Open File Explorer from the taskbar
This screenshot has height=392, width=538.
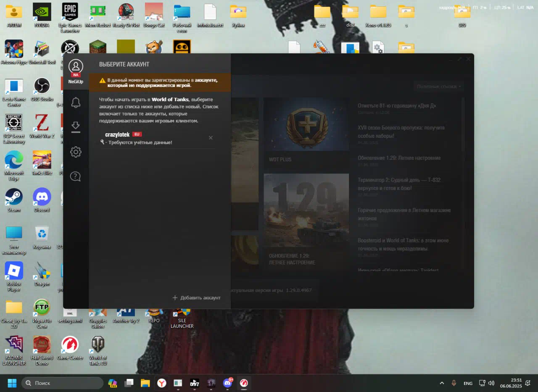point(145,383)
